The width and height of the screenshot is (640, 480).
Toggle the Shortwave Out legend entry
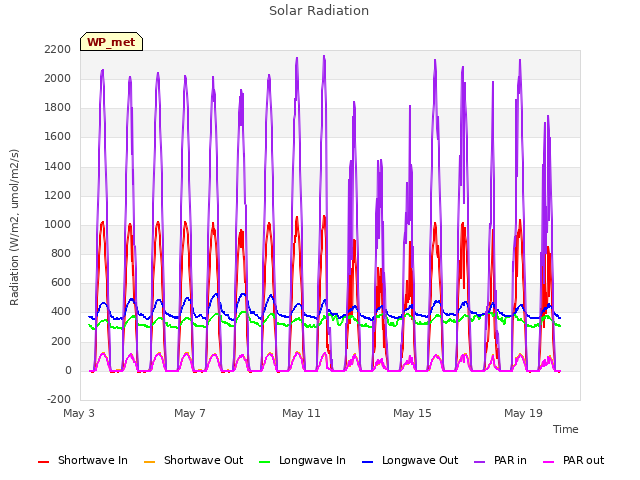(x=194, y=460)
